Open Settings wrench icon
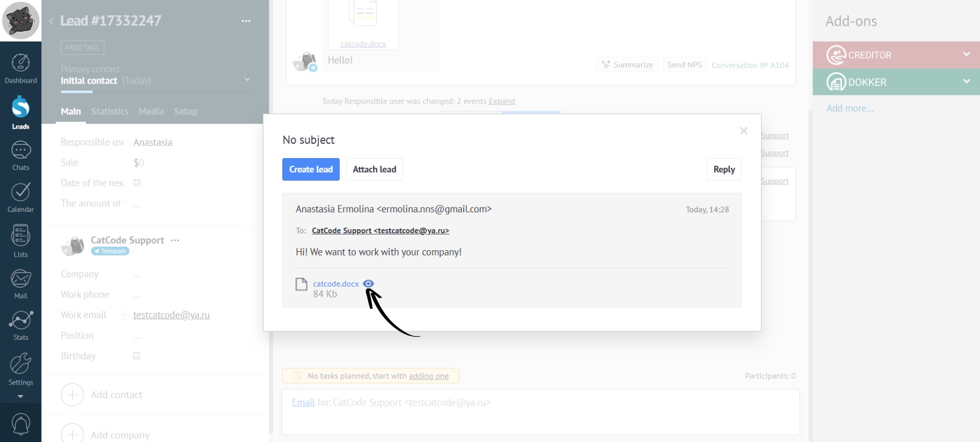Screen dimensions: 980x442 [x=21, y=369]
